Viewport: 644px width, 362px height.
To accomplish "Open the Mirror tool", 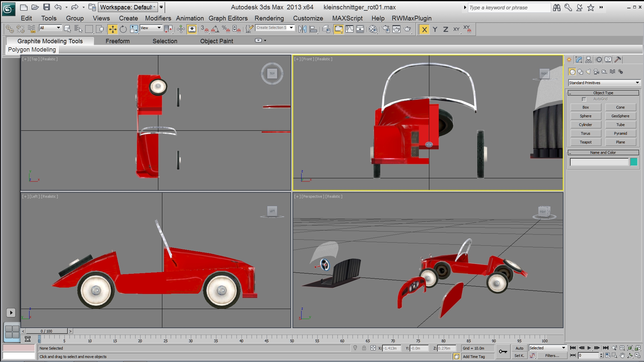I will click(x=302, y=29).
